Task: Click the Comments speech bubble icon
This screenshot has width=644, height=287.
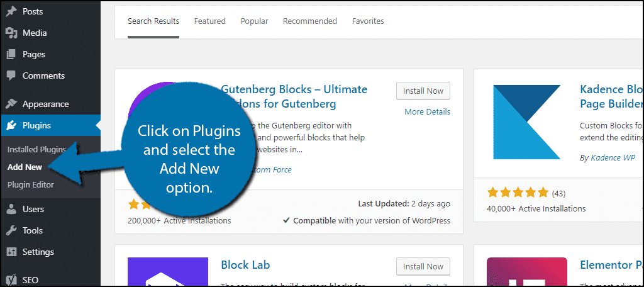Action: pos(11,76)
